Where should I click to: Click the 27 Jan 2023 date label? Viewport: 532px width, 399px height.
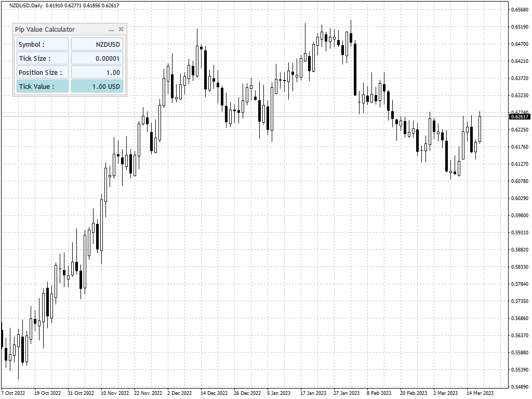347,393
